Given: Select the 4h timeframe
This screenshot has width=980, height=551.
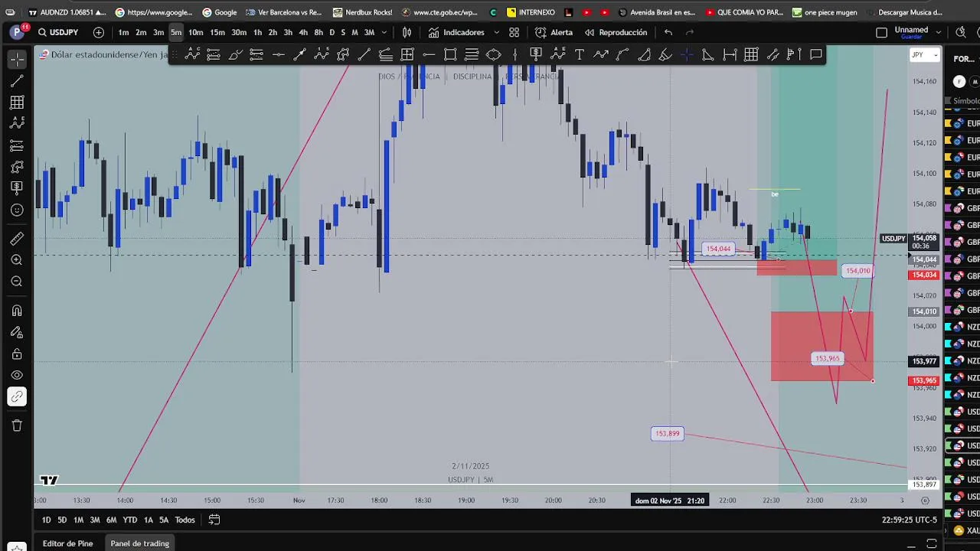Looking at the screenshot, I should point(303,32).
